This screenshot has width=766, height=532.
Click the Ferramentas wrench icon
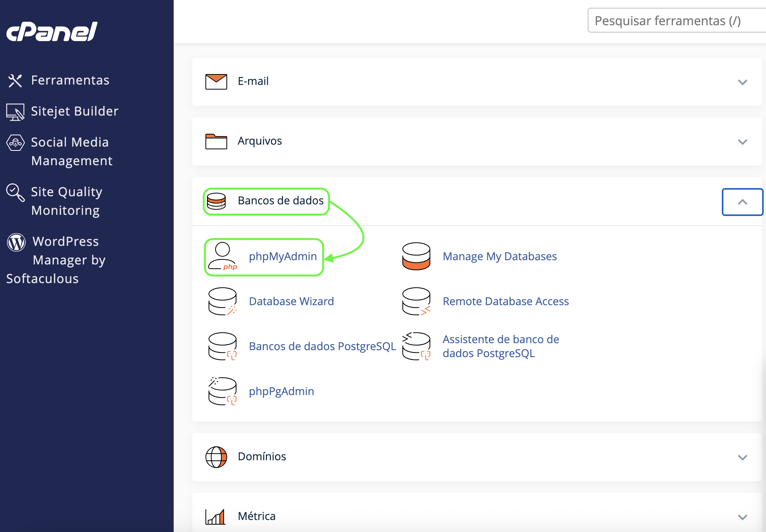tap(15, 81)
